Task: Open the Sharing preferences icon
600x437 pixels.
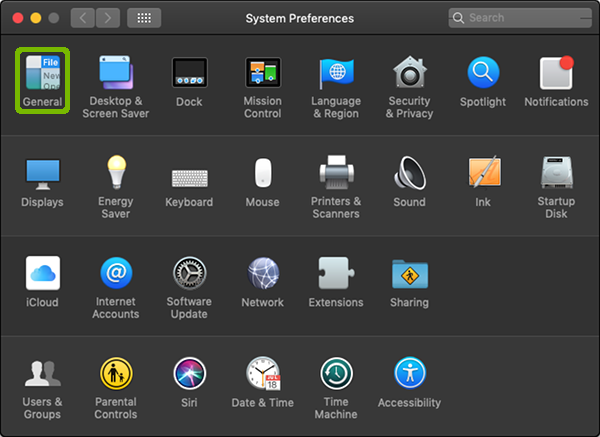Action: 410,274
